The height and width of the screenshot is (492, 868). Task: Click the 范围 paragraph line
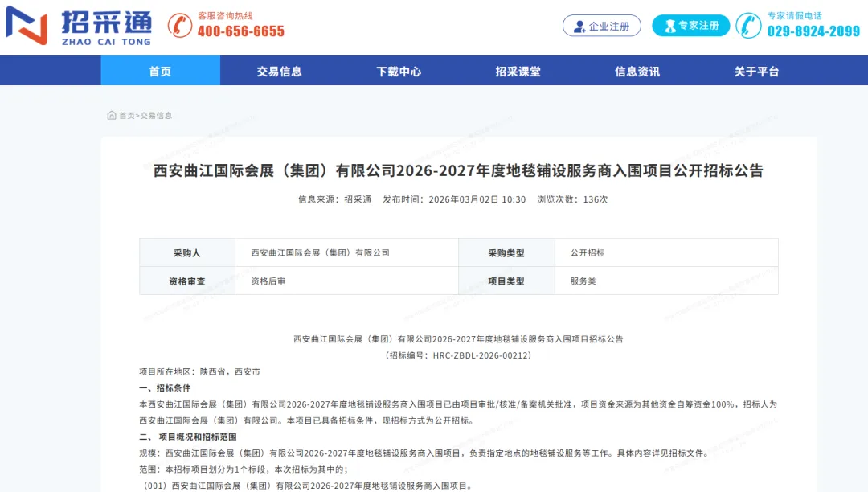(x=244, y=469)
